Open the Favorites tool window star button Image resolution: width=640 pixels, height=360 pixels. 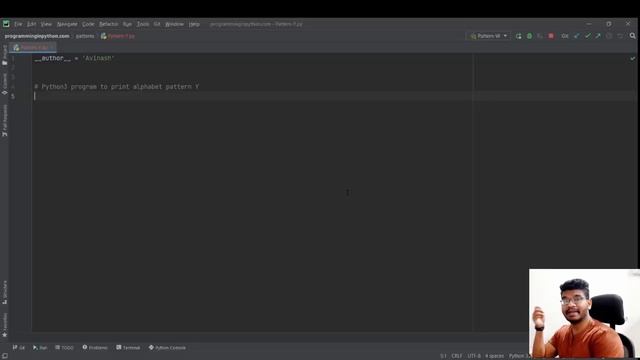5,325
